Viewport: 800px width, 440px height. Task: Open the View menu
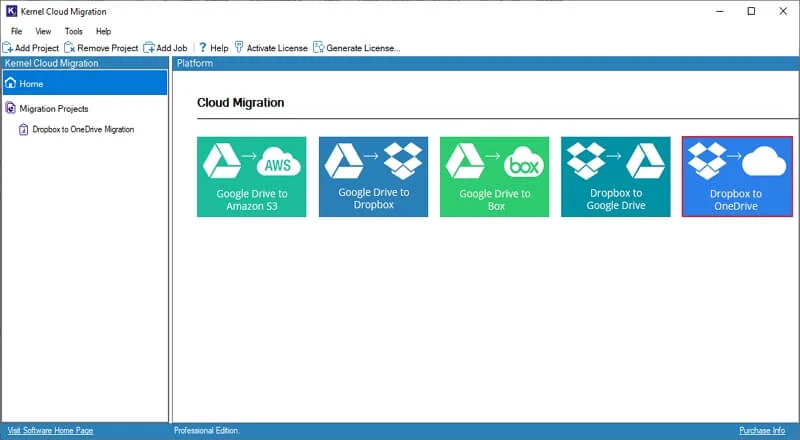(x=43, y=31)
